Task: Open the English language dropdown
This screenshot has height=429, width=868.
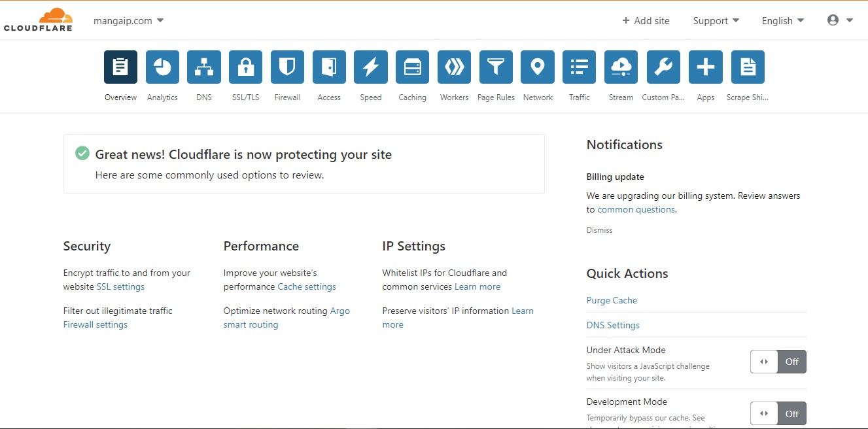Action: tap(783, 20)
